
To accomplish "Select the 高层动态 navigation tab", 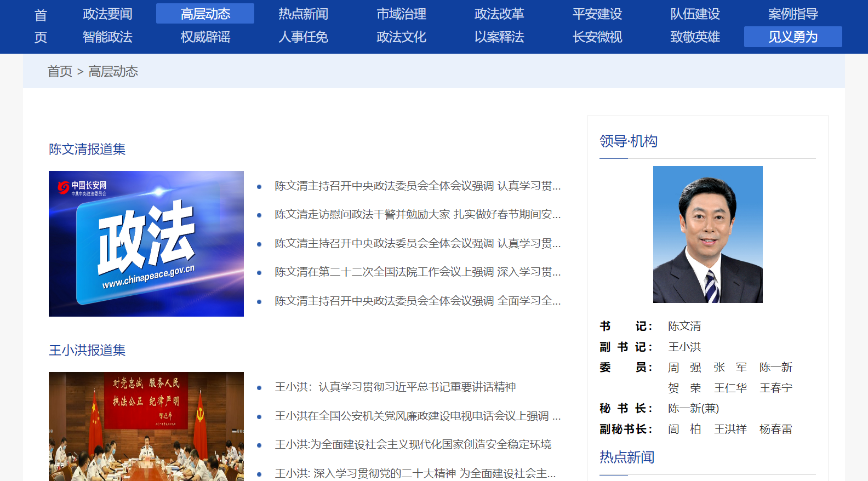I will [205, 14].
